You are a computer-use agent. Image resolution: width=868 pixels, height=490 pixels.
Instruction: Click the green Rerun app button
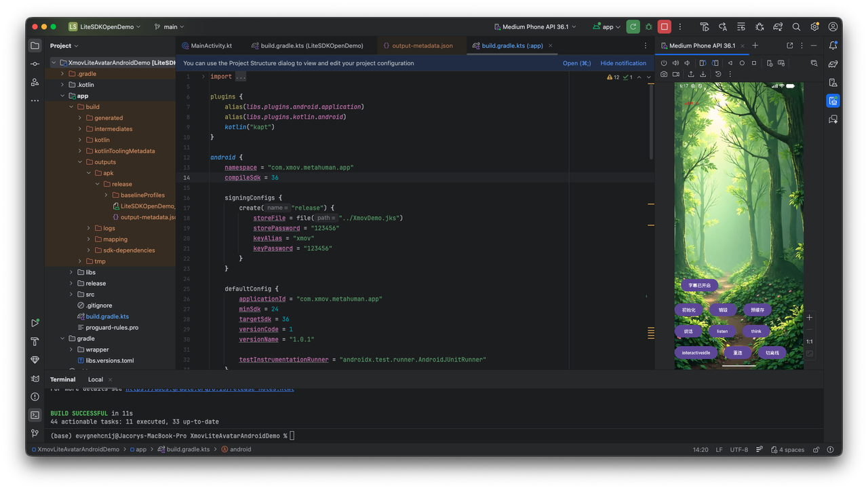click(633, 27)
